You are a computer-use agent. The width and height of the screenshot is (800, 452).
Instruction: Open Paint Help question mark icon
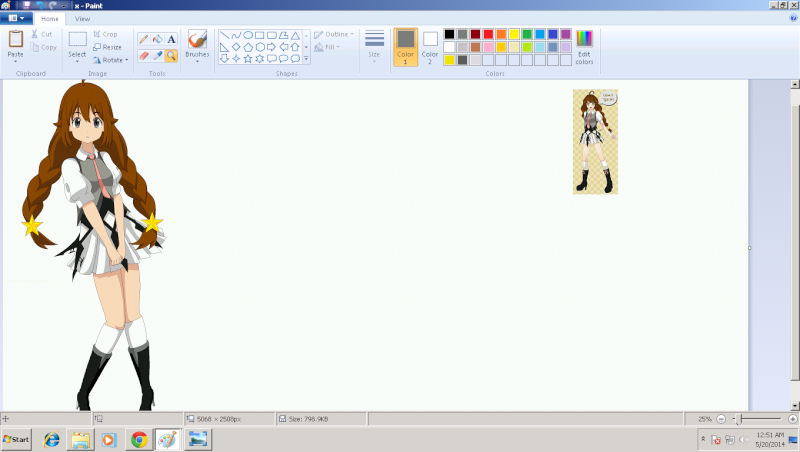pos(793,18)
